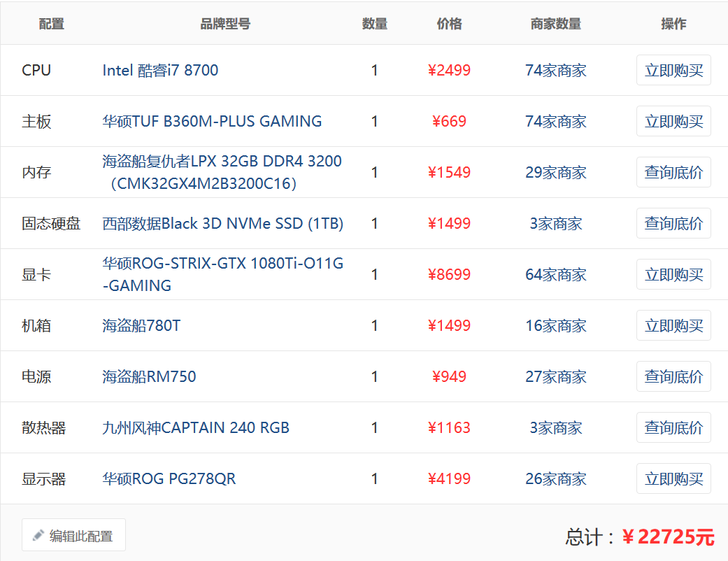728x561 pixels.
Task: Click 立即购买 for the 主板 row
Action: click(x=673, y=121)
